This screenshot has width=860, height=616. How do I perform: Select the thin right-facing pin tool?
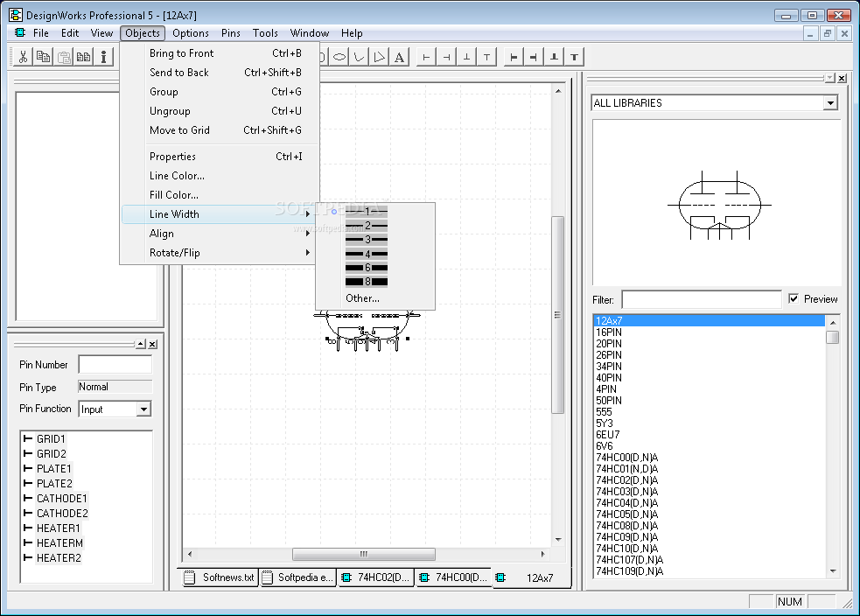(x=446, y=57)
